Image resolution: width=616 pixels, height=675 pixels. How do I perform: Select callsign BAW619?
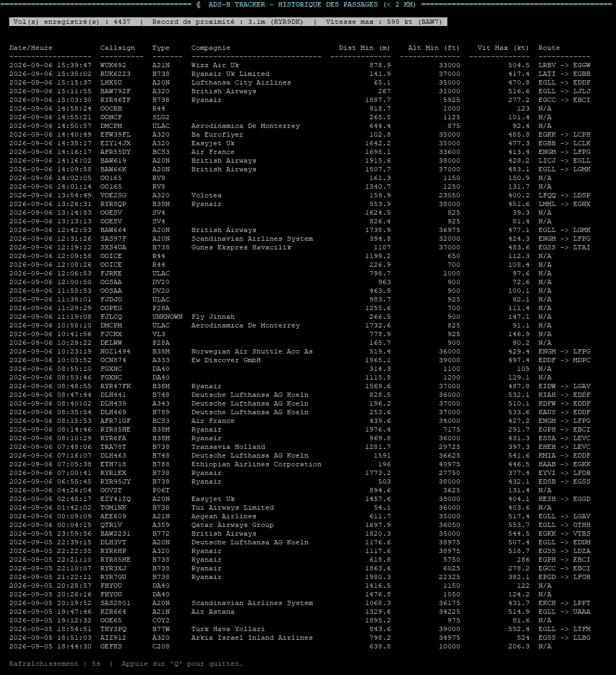(x=113, y=160)
